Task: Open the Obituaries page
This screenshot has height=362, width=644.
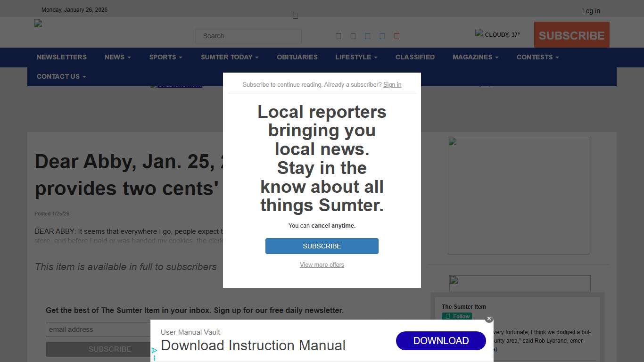Action: coord(297,57)
